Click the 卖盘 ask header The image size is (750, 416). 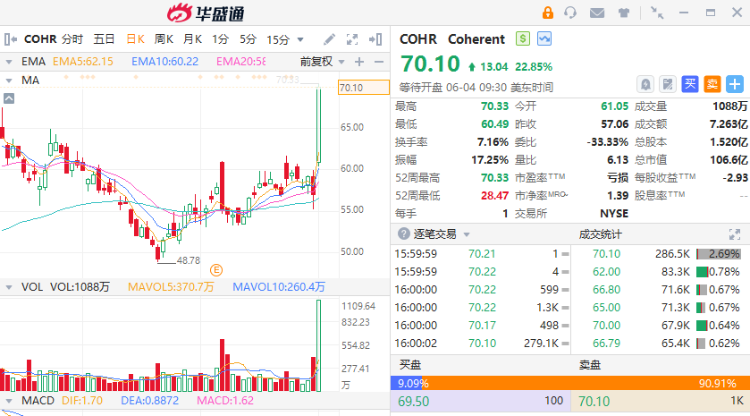pos(590,365)
